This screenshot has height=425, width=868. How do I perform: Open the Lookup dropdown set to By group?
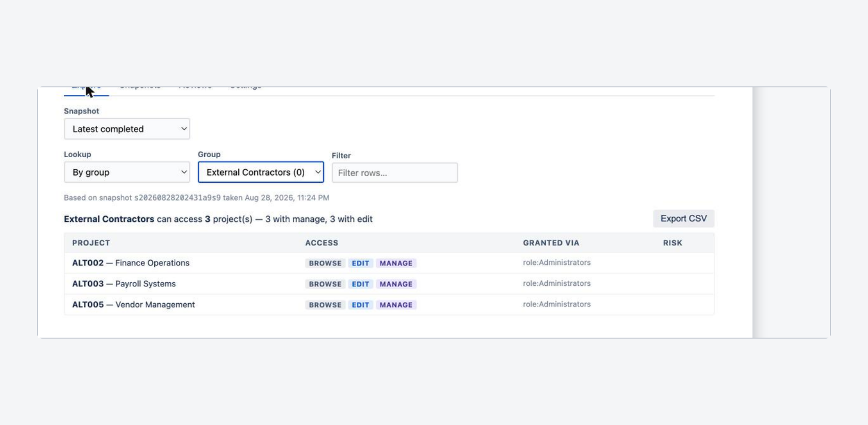tap(127, 172)
